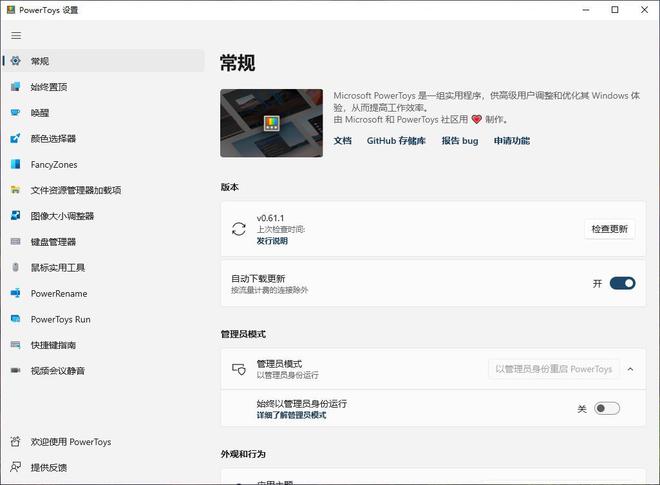Go to 鼠标实用工具 settings page
The image size is (660, 485).
(104, 267)
